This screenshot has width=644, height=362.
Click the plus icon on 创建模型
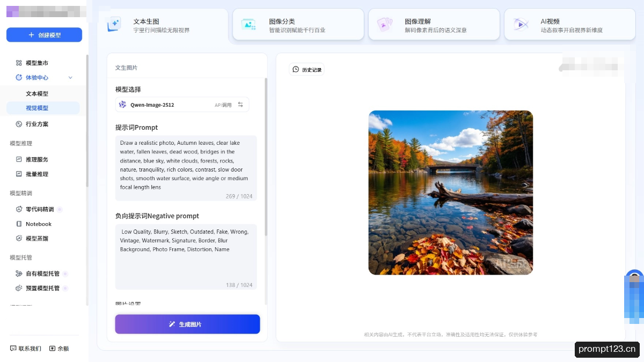(x=31, y=35)
